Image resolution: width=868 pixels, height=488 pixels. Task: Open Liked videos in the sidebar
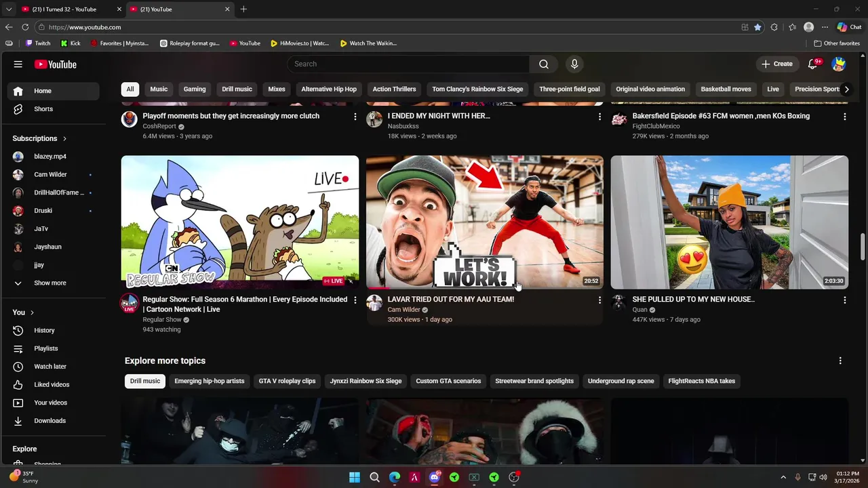[x=53, y=384]
